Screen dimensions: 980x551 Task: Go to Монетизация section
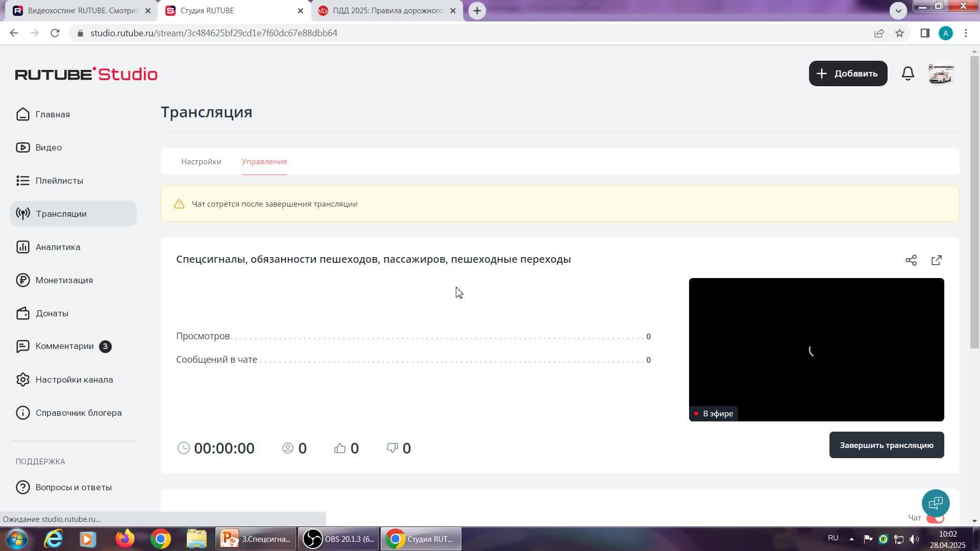(x=64, y=280)
